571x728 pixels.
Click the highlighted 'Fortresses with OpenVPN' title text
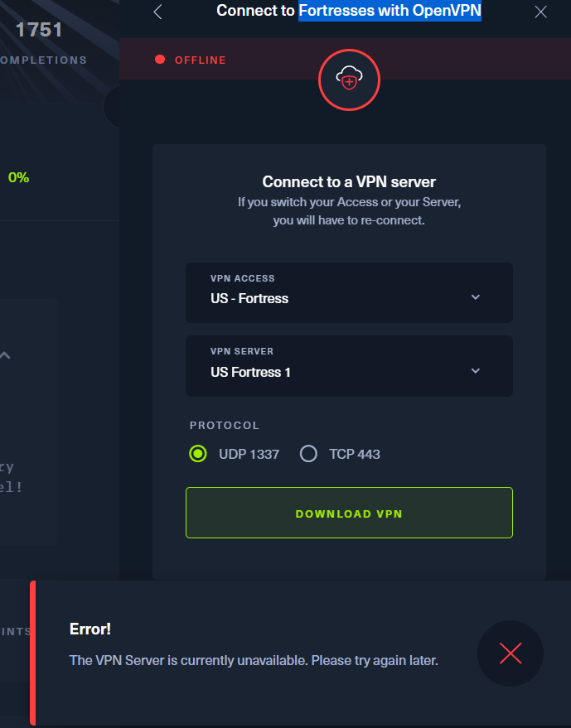click(390, 11)
